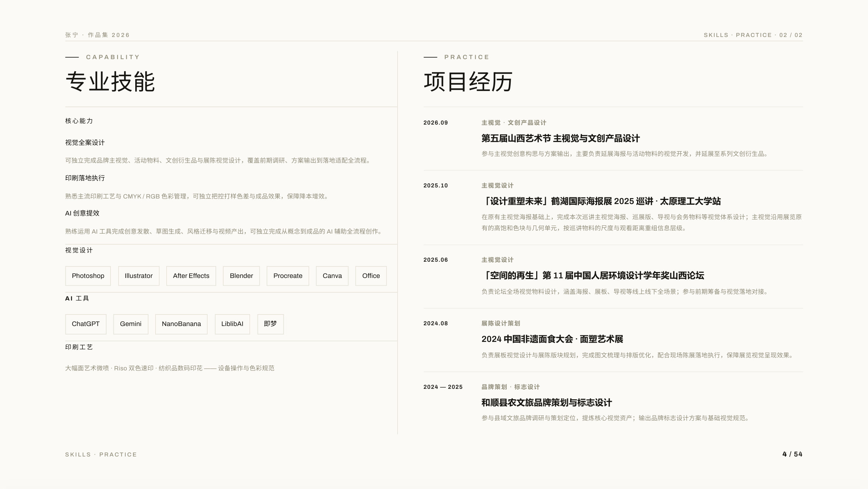
Task: Select the Procreate tag
Action: point(288,276)
